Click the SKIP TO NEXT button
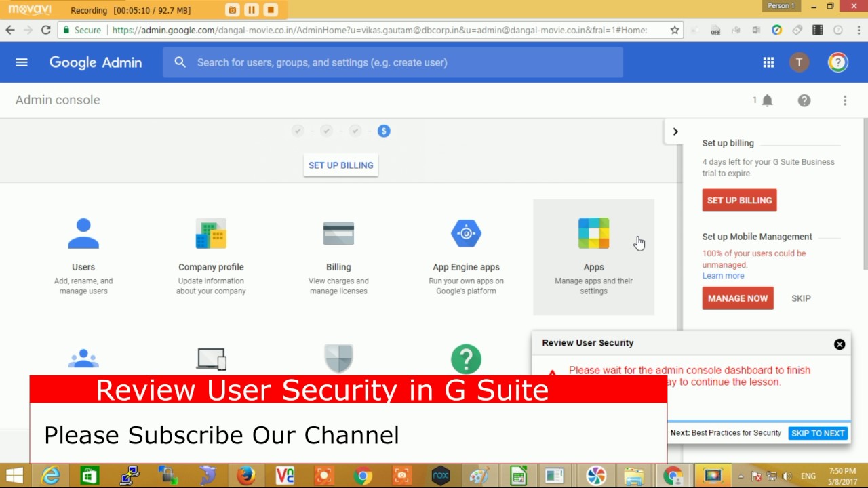The image size is (868, 488). pos(818,433)
